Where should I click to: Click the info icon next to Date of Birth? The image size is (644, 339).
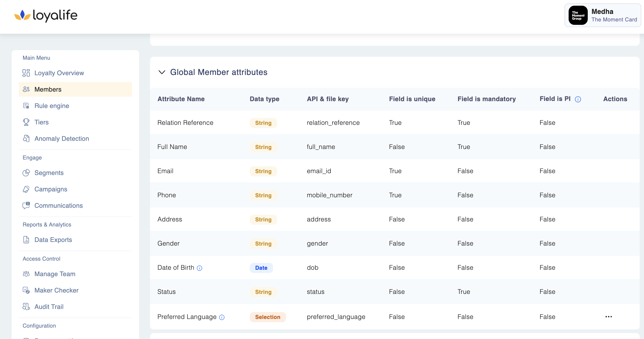click(x=199, y=268)
